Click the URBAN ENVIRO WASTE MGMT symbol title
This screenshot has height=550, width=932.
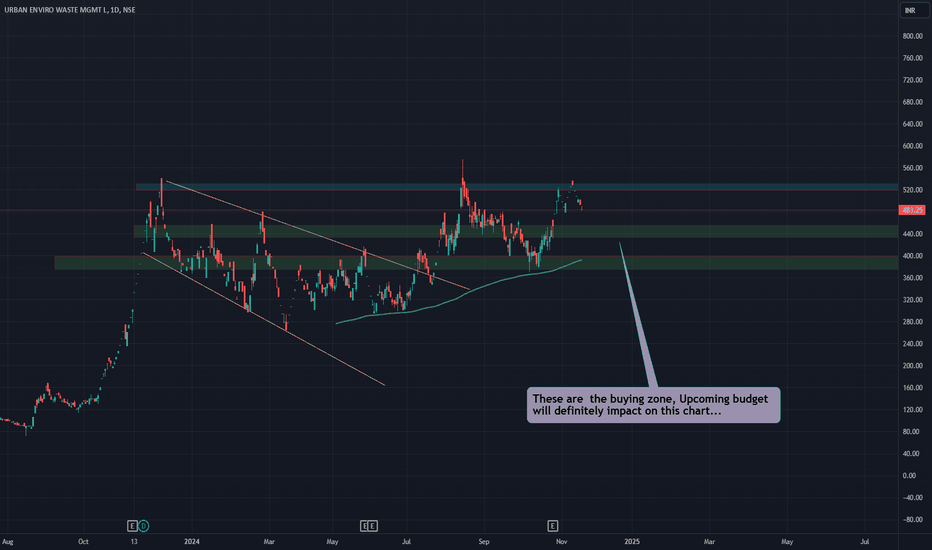[x=70, y=10]
